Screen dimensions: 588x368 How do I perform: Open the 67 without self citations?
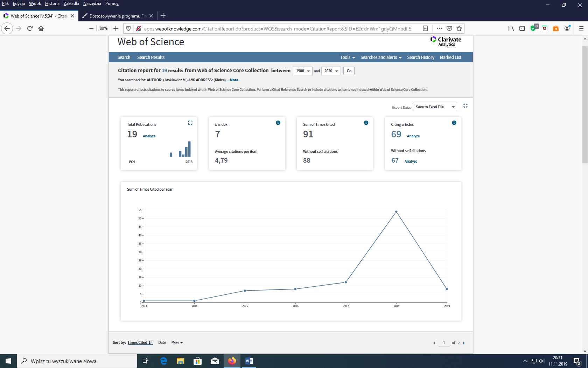(395, 161)
